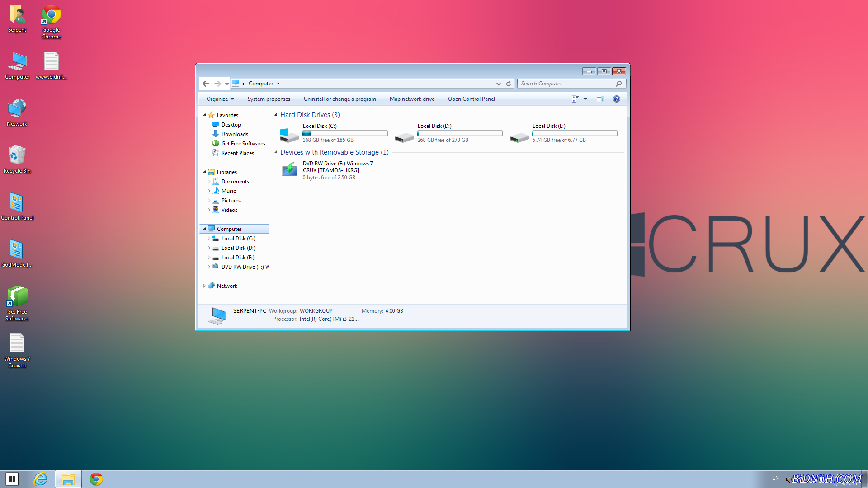Toggle the preview pane button
The height and width of the screenshot is (488, 868).
tap(600, 99)
